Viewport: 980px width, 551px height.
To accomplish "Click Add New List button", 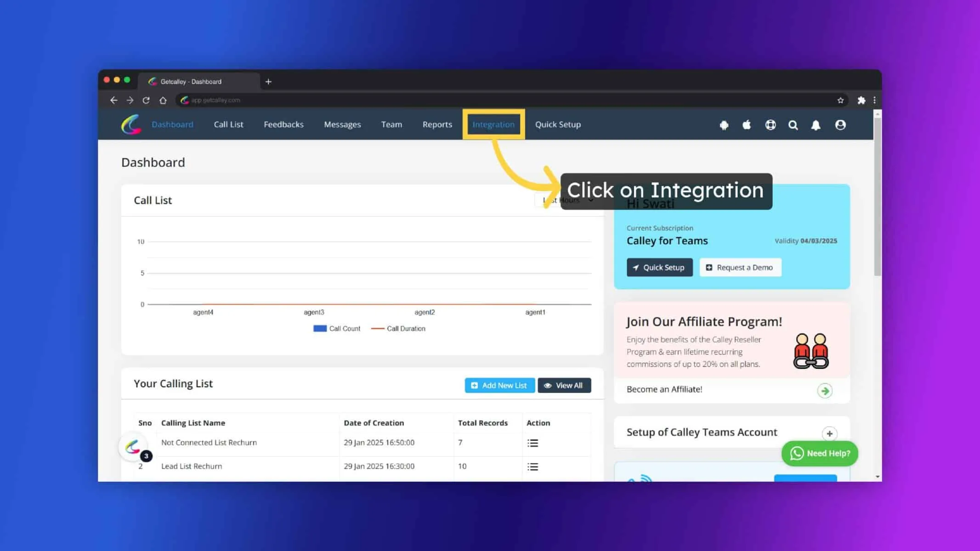I will pyautogui.click(x=499, y=385).
